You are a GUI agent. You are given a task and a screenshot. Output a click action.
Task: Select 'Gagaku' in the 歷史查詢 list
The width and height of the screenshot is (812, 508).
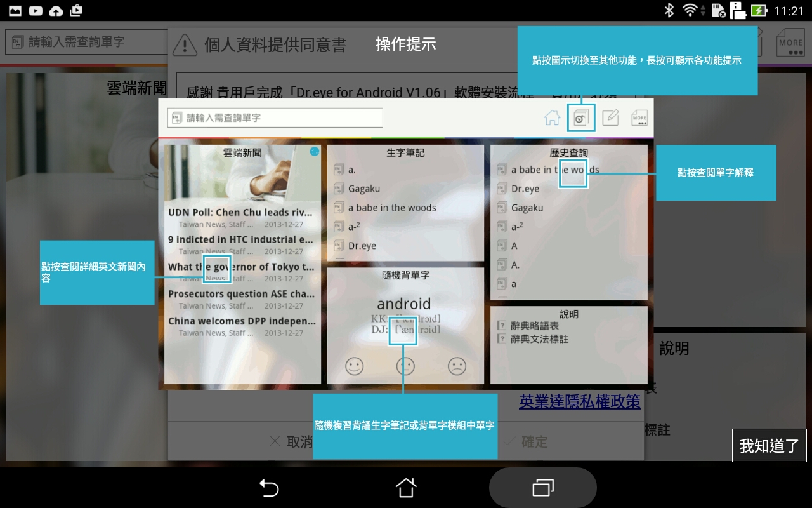[527, 208]
